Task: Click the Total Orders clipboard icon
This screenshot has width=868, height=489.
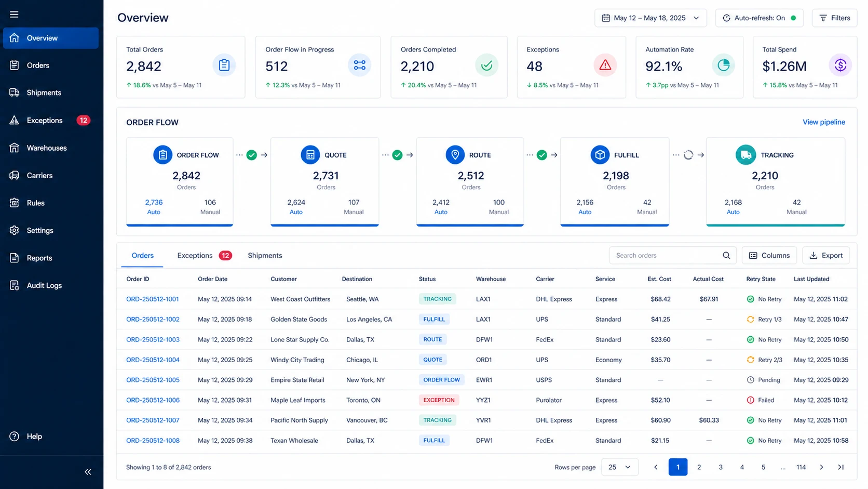Action: pyautogui.click(x=224, y=65)
